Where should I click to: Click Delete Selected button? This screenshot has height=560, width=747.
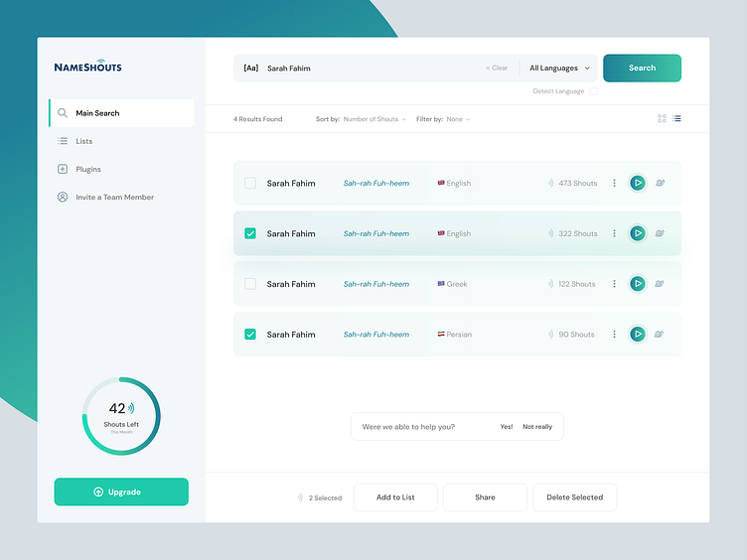[574, 497]
